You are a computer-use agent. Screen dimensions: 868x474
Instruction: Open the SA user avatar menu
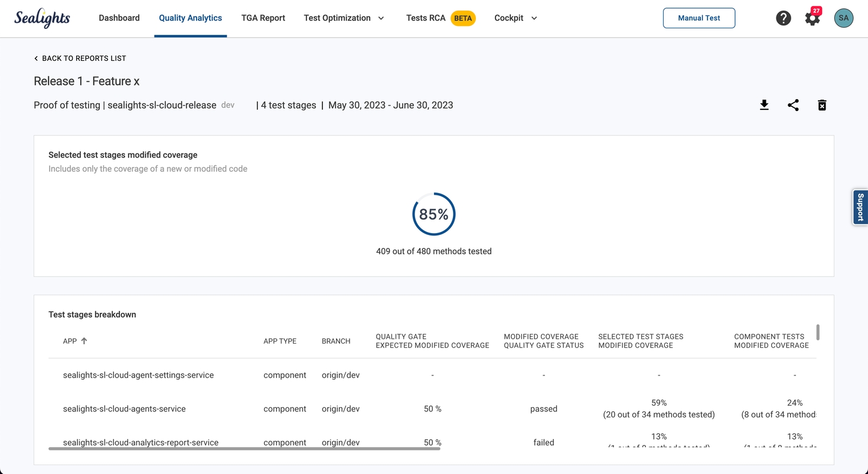(843, 18)
